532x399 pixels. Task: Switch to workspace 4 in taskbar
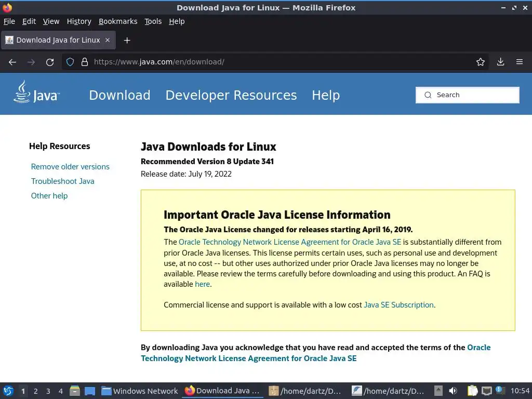tap(61, 391)
